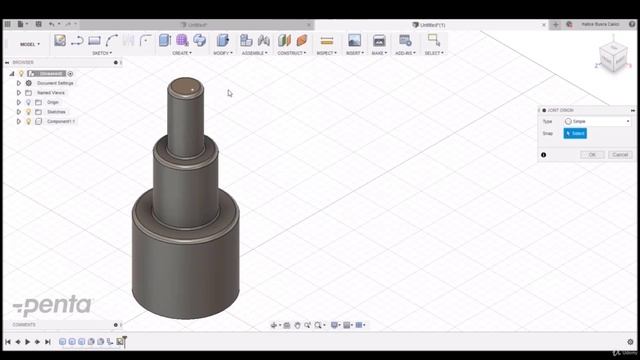The image size is (640, 360).
Task: Open the MODIFY menu
Action: pos(223,53)
